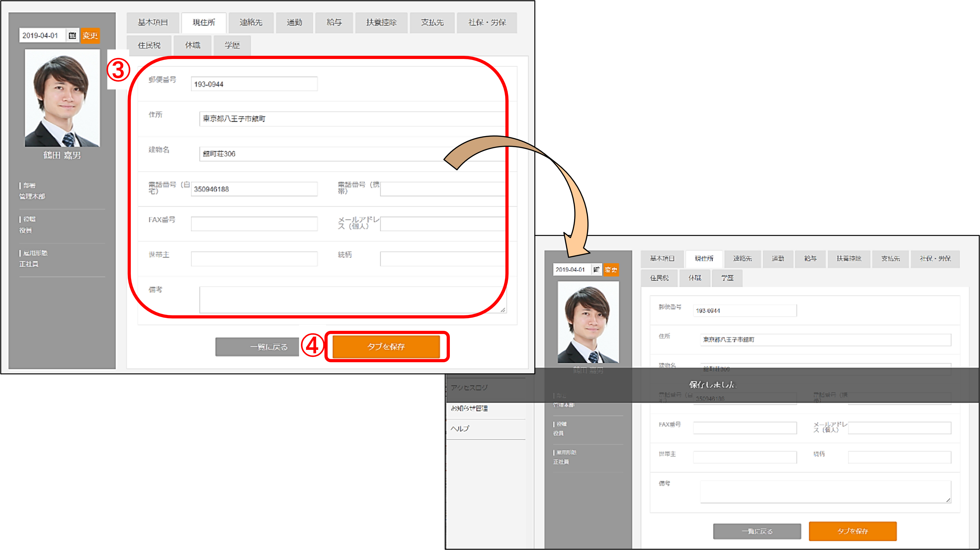Click the 保存しました notification banner

pyautogui.click(x=713, y=385)
